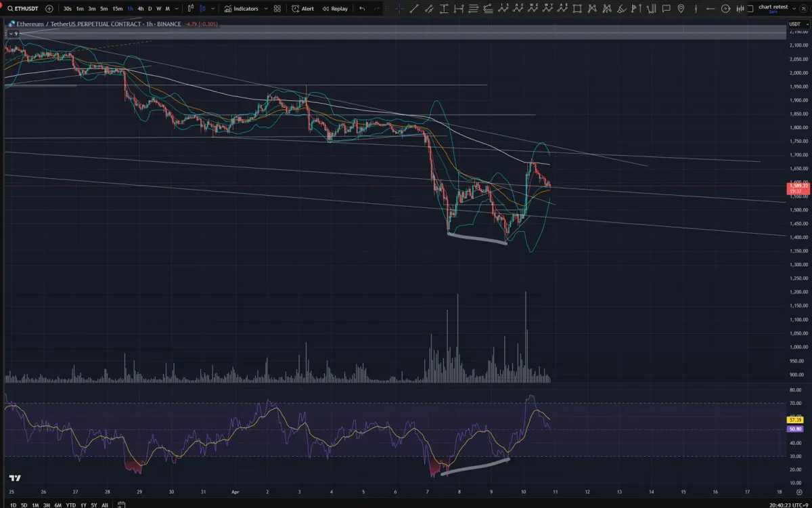The image size is (812, 508).
Task: Select the brush drawing tool
Action: tap(621, 9)
